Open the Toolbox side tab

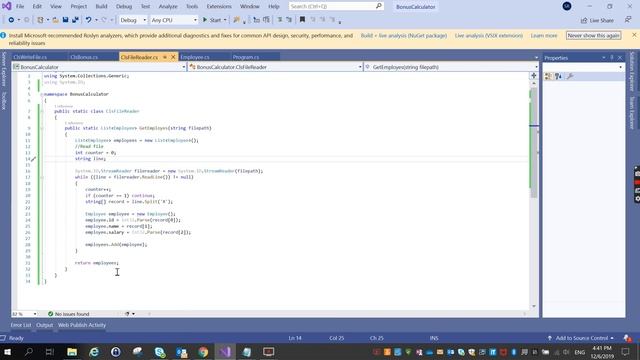4,101
